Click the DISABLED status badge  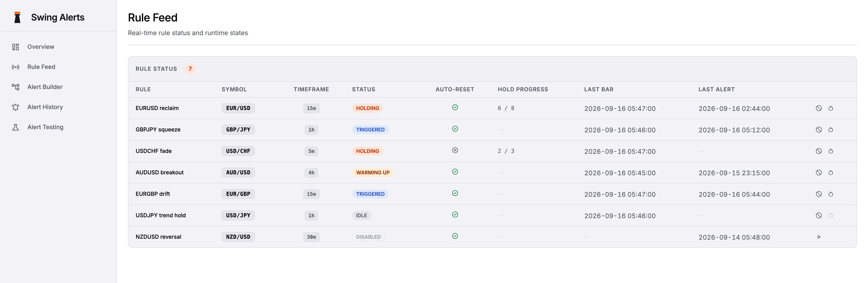tap(368, 237)
